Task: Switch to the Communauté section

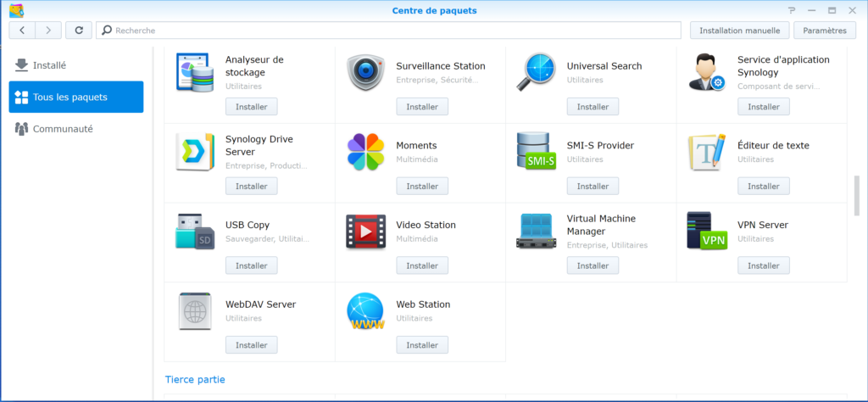Action: [x=63, y=129]
